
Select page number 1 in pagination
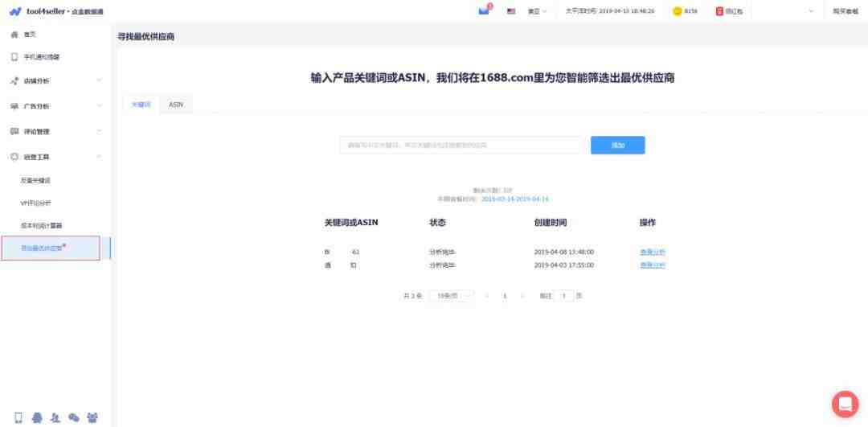[x=505, y=296]
